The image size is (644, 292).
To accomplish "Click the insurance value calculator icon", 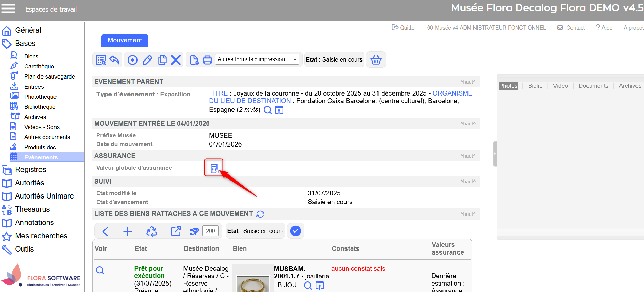I will pos(214,168).
